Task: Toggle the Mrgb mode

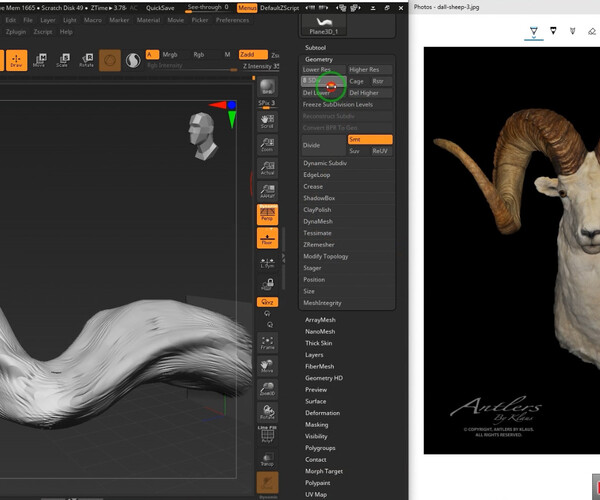Action: 170,55
